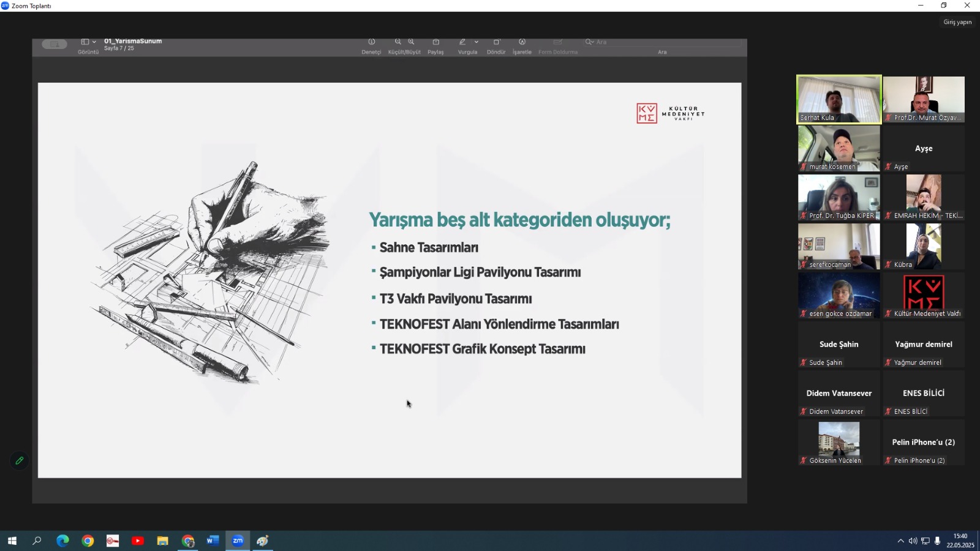Minimize the Zoom Toplantı window
Image resolution: width=980 pixels, height=551 pixels.
(921, 6)
